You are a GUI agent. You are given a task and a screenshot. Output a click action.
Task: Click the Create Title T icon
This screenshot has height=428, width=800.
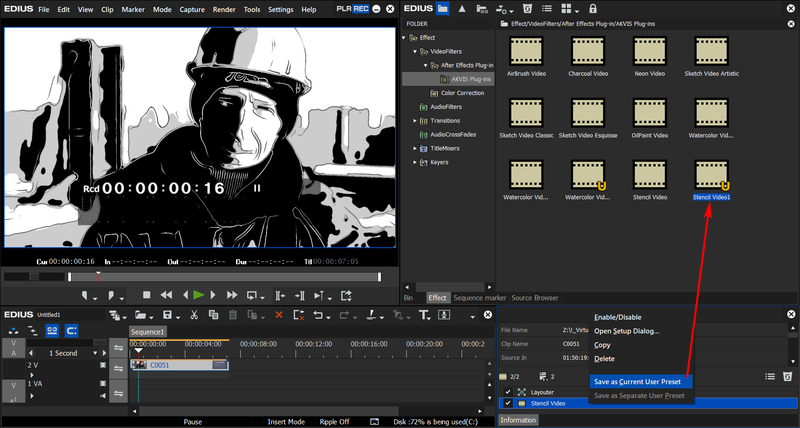coord(423,315)
